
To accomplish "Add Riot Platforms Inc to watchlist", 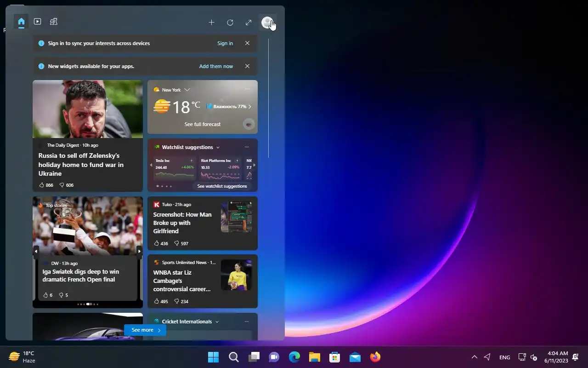I will pos(237,161).
